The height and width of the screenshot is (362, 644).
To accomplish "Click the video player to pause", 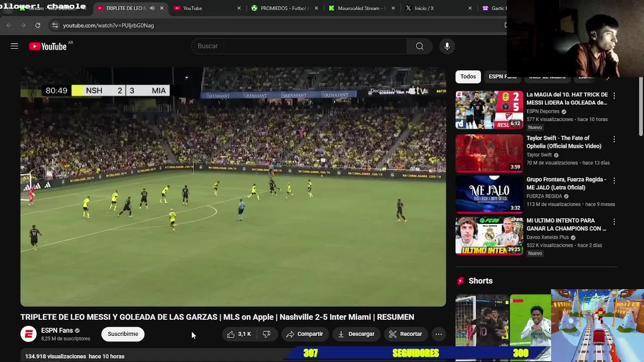I will pyautogui.click(x=233, y=187).
